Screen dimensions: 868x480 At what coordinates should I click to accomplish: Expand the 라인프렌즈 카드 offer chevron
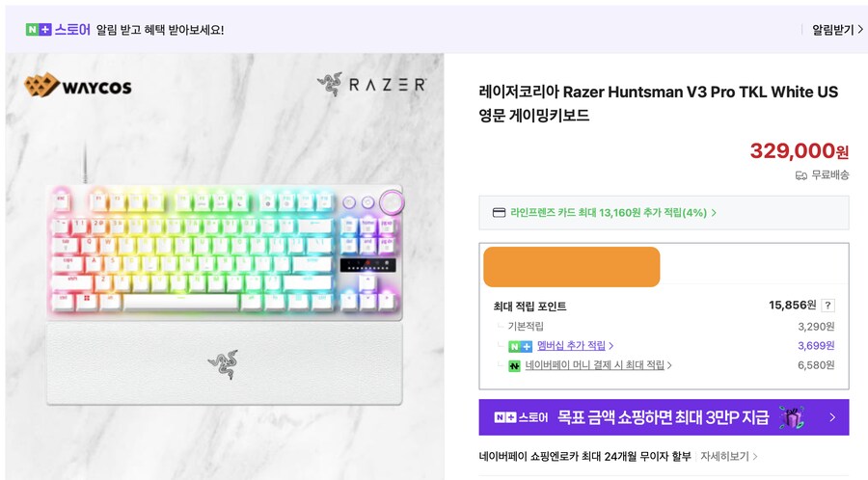point(714,213)
